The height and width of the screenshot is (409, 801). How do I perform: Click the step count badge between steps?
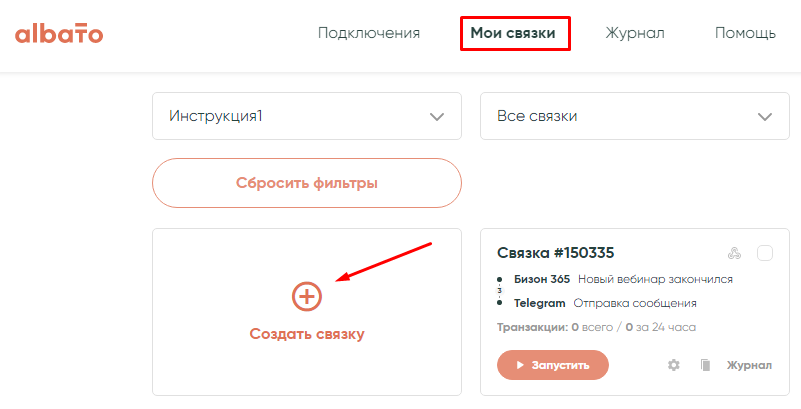coord(499,291)
